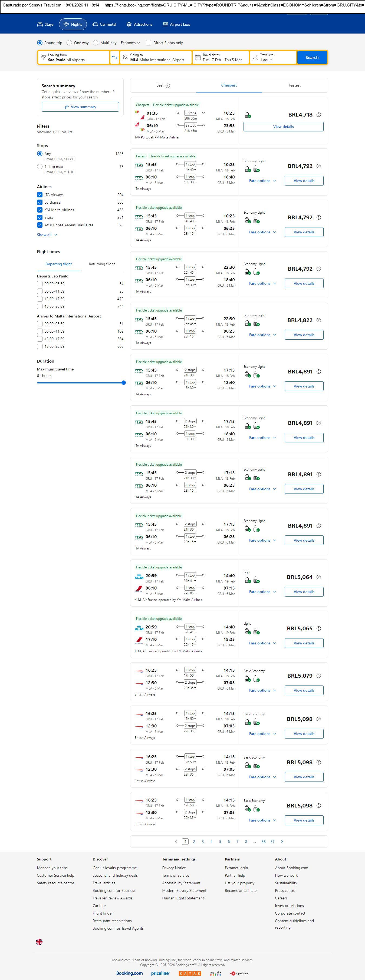Screen dimensions: 365x980
Task: Click the info icon beside the Best tab
Action: coord(168,86)
